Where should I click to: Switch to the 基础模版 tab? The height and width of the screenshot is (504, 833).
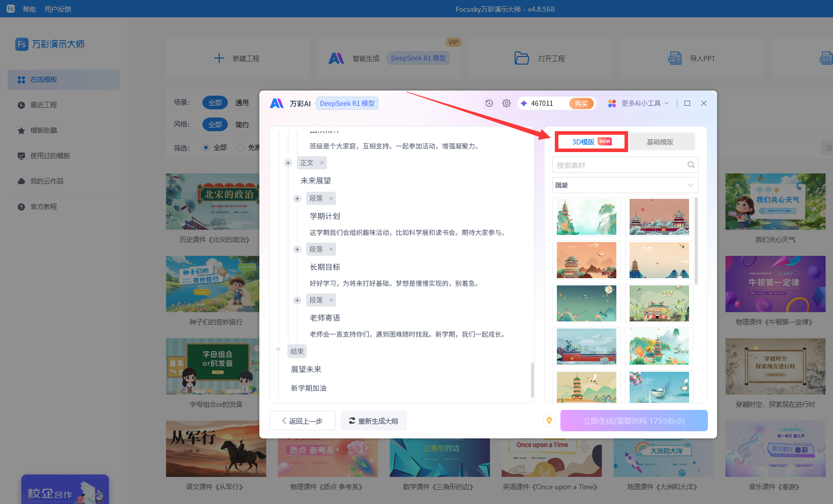pos(660,142)
